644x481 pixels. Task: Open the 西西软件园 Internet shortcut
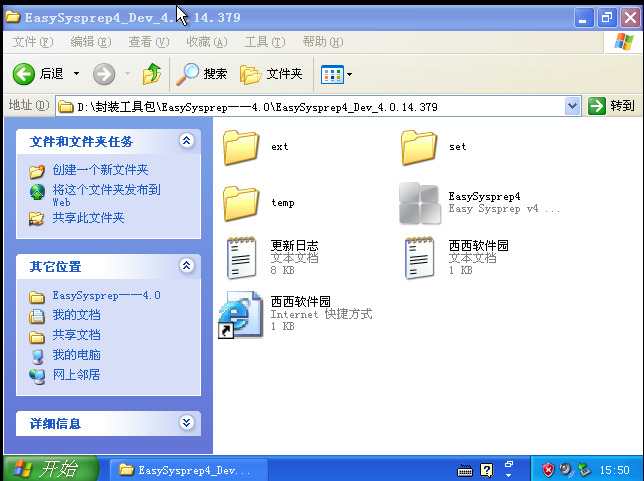pos(241,314)
